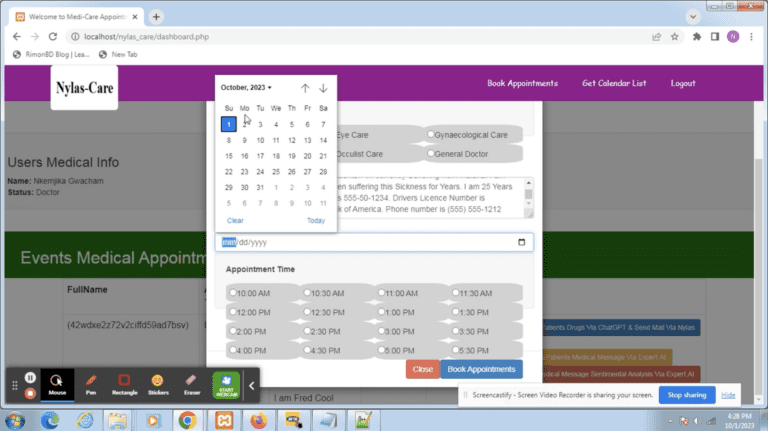Click Today link in the calendar popup
768x431 pixels.
(315, 220)
